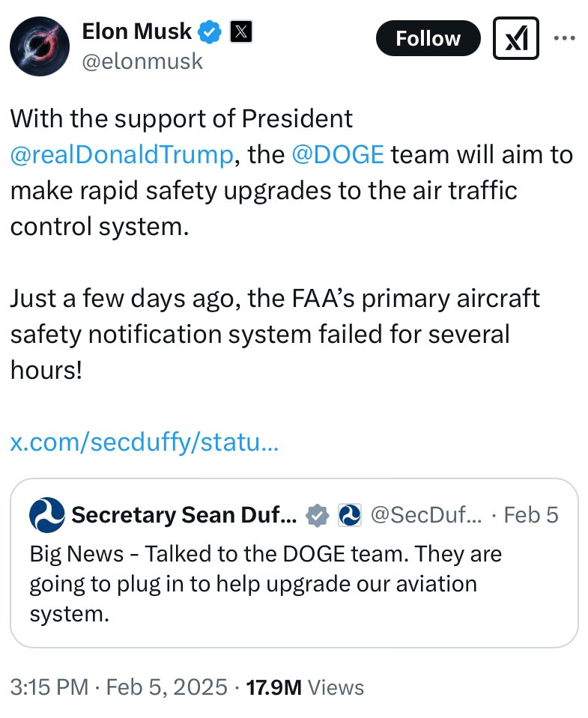Viewport: 588px width, 718px height.
Task: Follow the Elon Musk account
Action: (428, 38)
